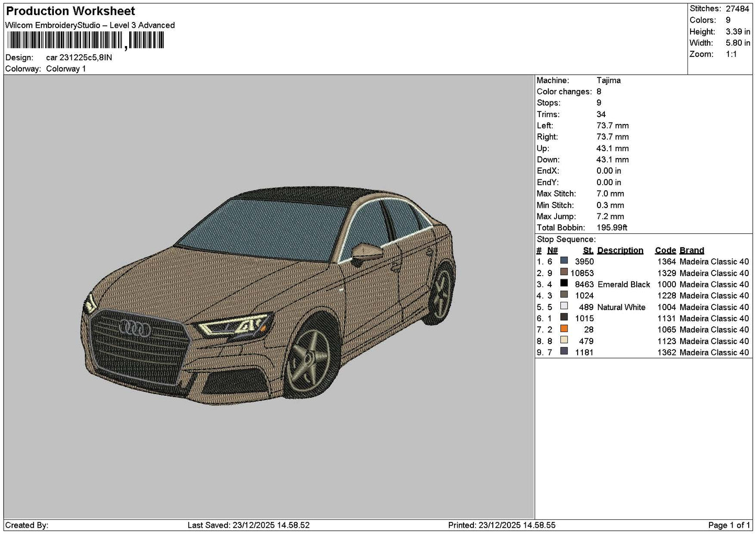
Task: Click the Natural White color swatch
Action: point(564,306)
